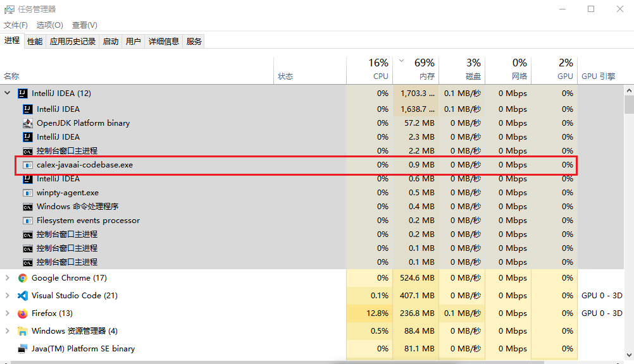Viewport: 634px width, 364px height.
Task: Click the Google Chrome icon
Action: click(23, 278)
